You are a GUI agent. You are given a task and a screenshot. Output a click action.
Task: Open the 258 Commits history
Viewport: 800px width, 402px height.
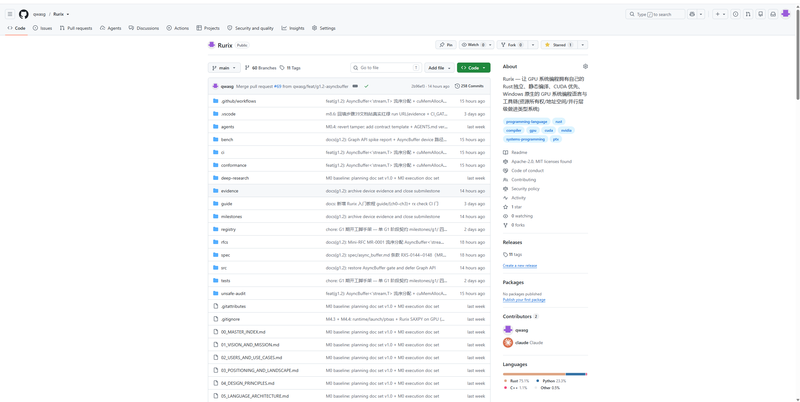coord(469,86)
